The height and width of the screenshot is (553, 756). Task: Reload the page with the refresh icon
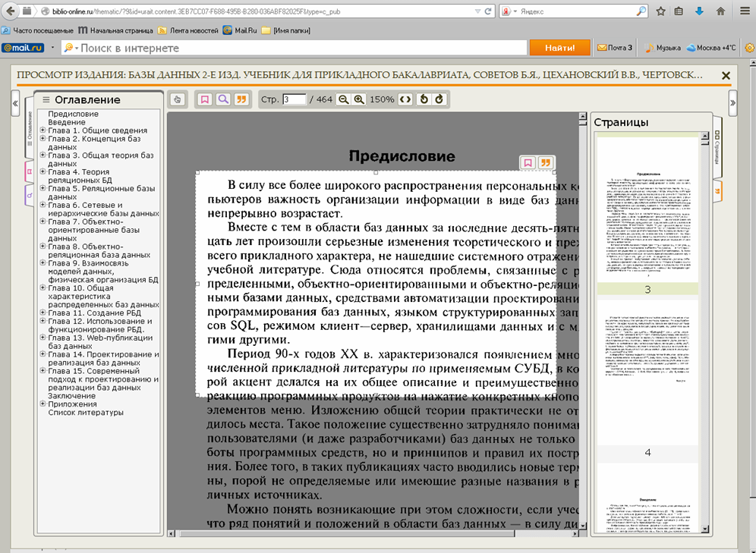(x=488, y=11)
